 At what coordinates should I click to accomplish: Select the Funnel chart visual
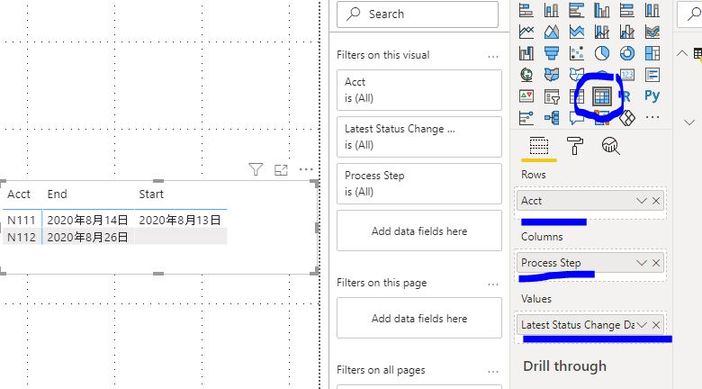pos(551,53)
